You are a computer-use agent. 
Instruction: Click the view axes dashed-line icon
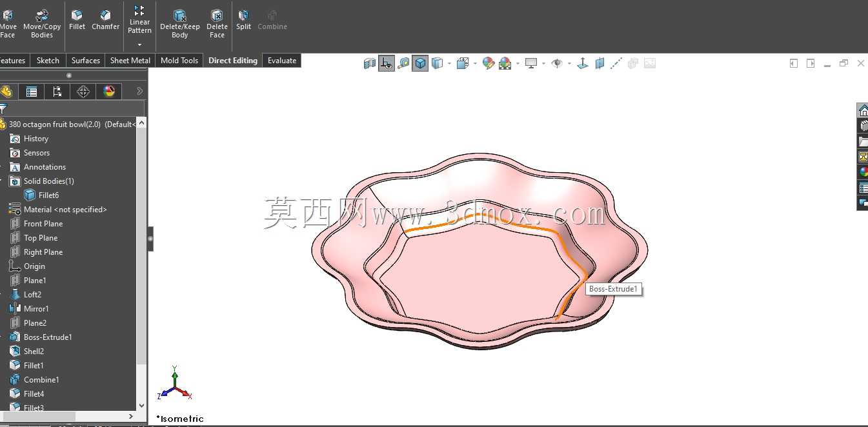coord(616,63)
